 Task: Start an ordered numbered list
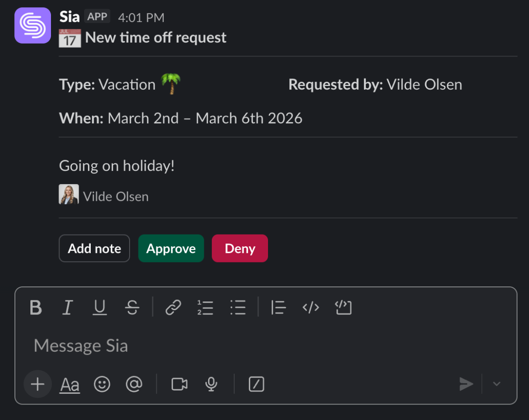tap(205, 307)
